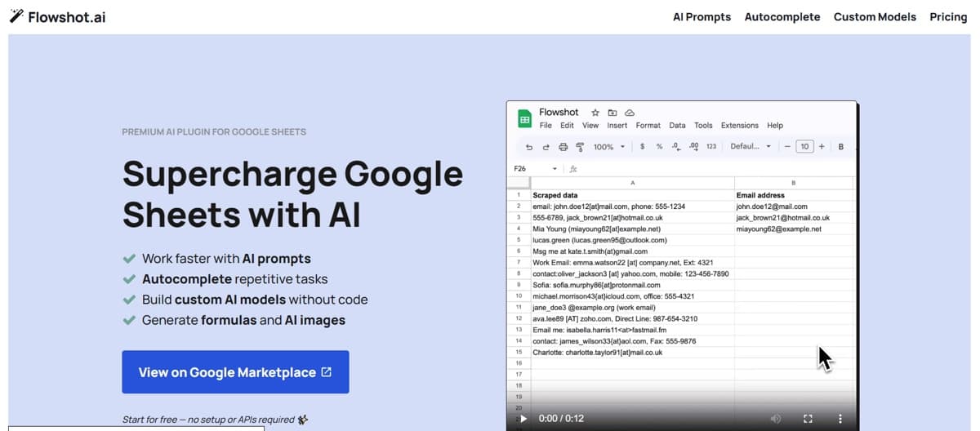
Task: Open the Edit menu
Action: pos(567,126)
